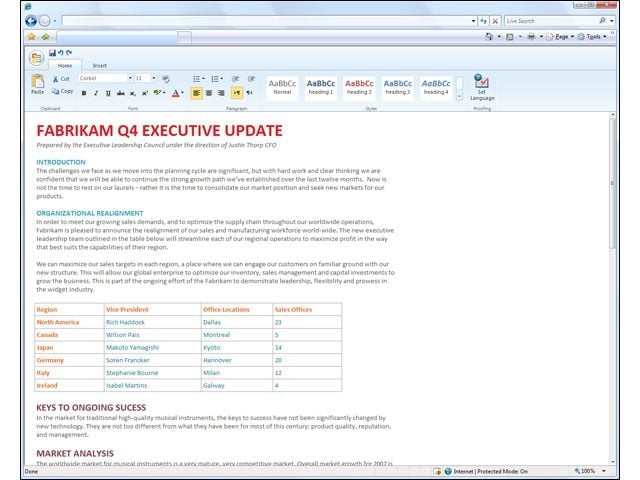
Task: Undo the last action
Action: pyautogui.click(x=60, y=53)
